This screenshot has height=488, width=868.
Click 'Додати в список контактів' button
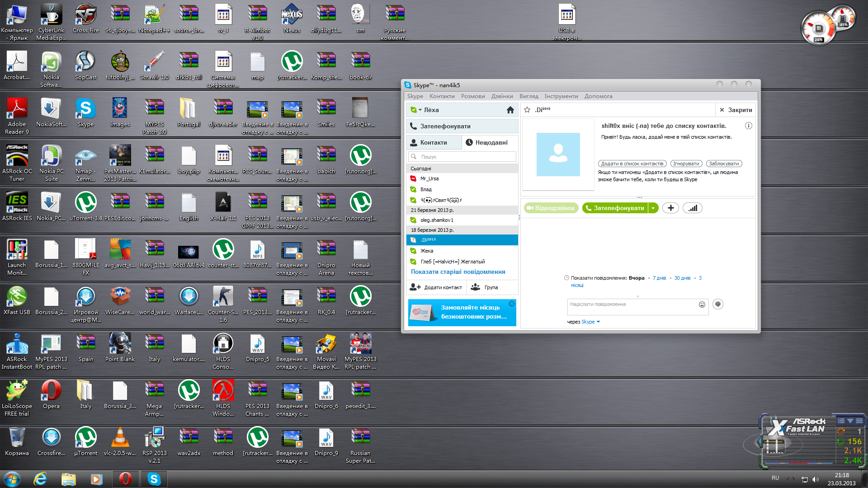coord(632,164)
